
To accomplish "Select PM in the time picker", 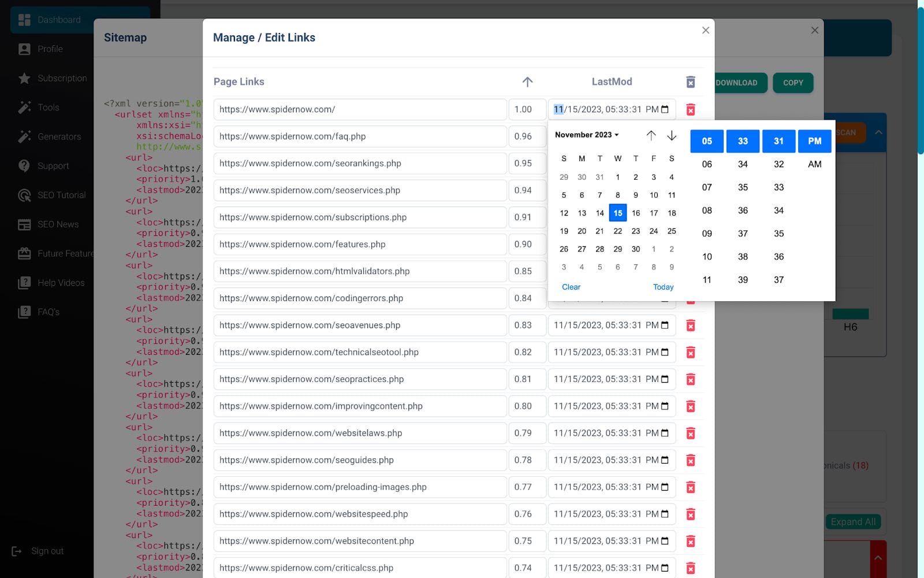I will click(x=814, y=141).
